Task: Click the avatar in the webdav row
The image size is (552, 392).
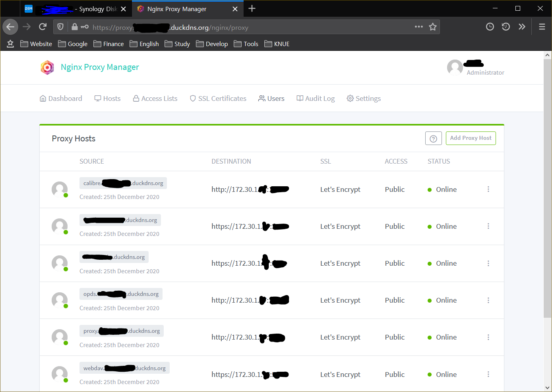Action: (60, 374)
